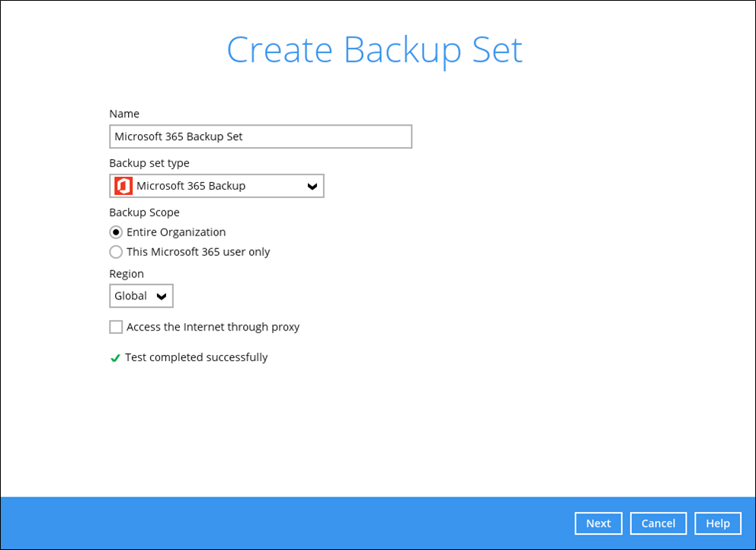The width and height of the screenshot is (756, 550).
Task: Click the Test completed successfully message
Action: [x=196, y=358]
